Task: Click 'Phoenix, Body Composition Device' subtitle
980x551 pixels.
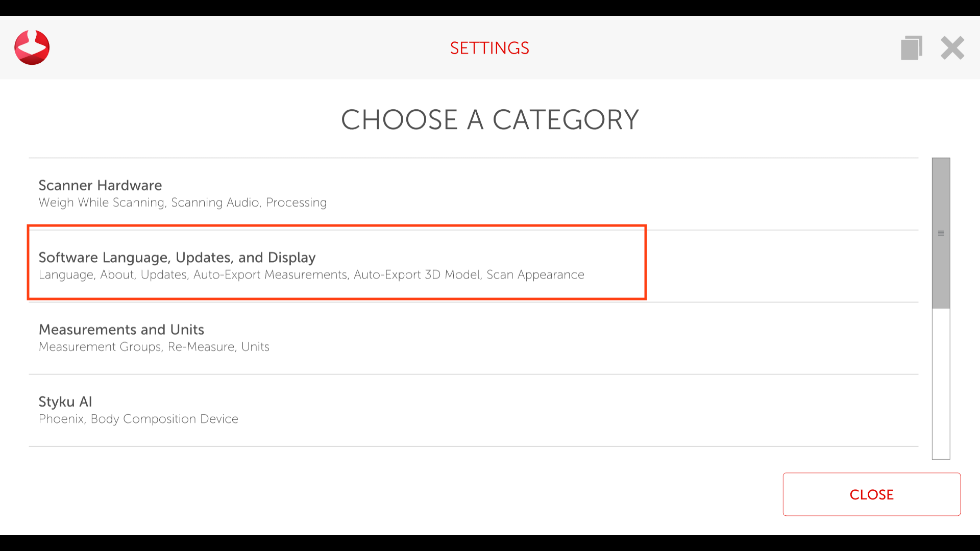Action: pos(138,419)
